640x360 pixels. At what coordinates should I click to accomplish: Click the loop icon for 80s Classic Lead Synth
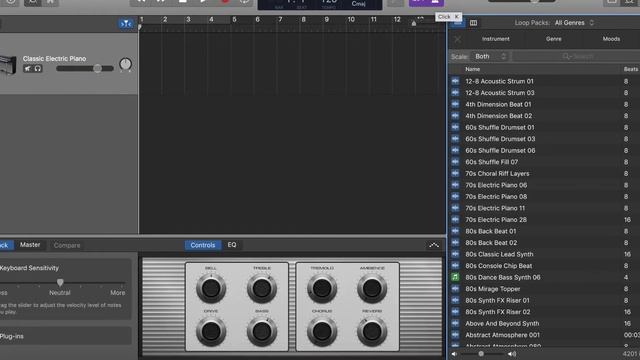coord(455,254)
